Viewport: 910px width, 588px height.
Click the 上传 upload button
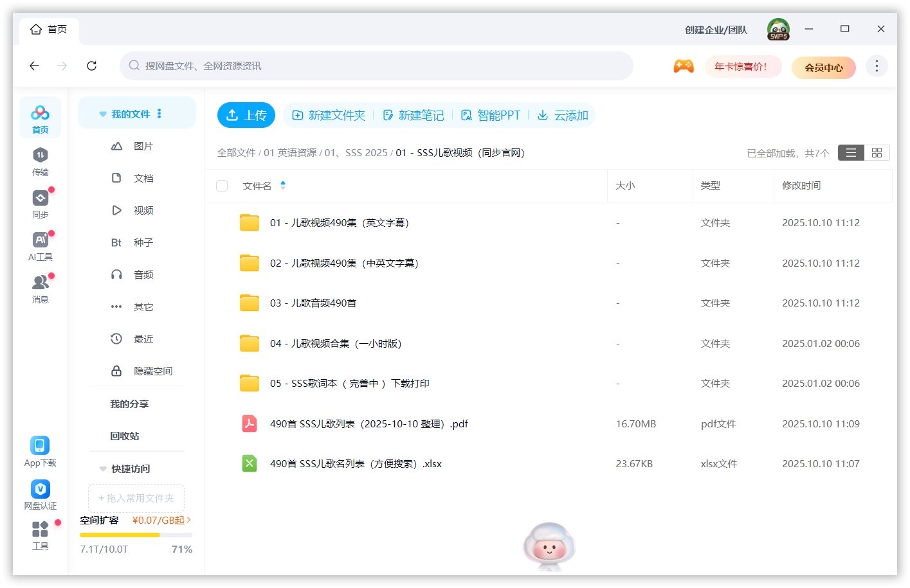pos(246,115)
